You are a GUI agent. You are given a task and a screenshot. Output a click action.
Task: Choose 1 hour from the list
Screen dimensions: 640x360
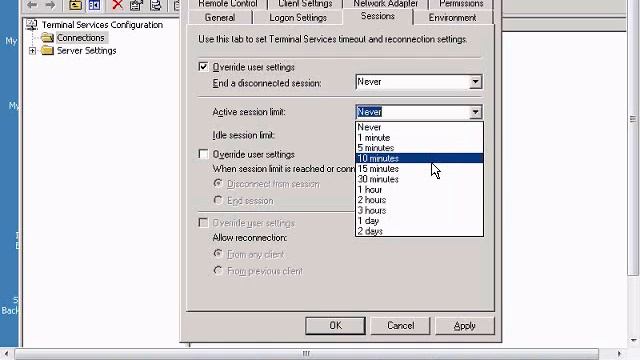coord(419,189)
